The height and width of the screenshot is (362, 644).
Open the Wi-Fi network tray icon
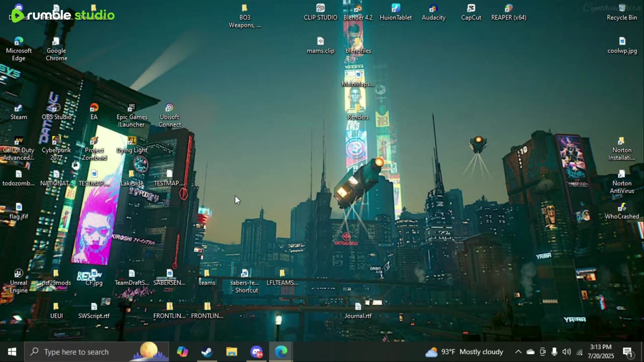point(579,351)
